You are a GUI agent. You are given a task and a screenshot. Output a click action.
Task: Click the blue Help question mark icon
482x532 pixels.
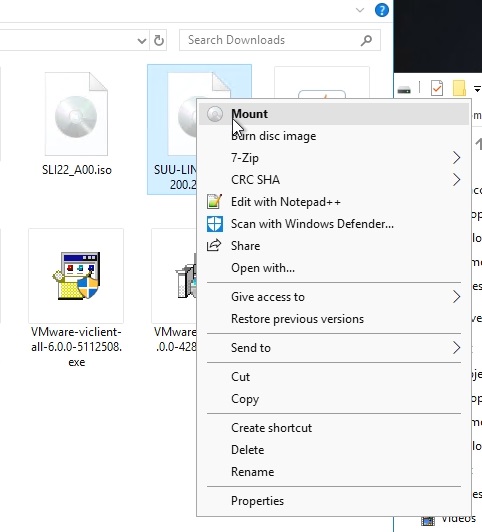pos(382,10)
